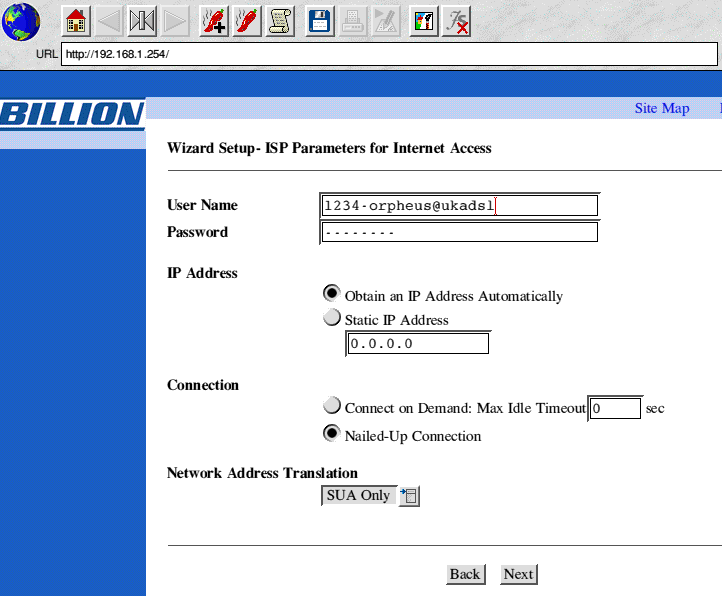The width and height of the screenshot is (722, 596).
Task: Select Obtain an IP Address Automatically
Action: (331, 294)
